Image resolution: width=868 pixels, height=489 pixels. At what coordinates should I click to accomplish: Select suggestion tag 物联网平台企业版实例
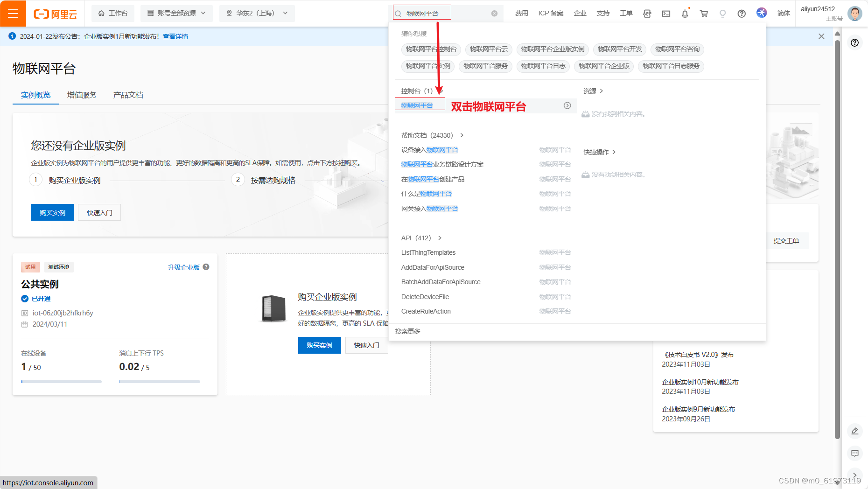click(553, 49)
